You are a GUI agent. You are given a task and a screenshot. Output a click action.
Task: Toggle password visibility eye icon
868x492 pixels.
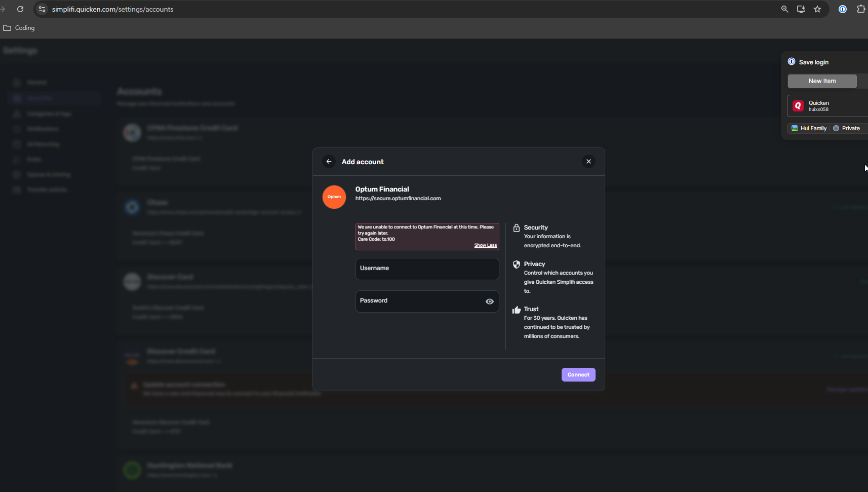(x=490, y=301)
